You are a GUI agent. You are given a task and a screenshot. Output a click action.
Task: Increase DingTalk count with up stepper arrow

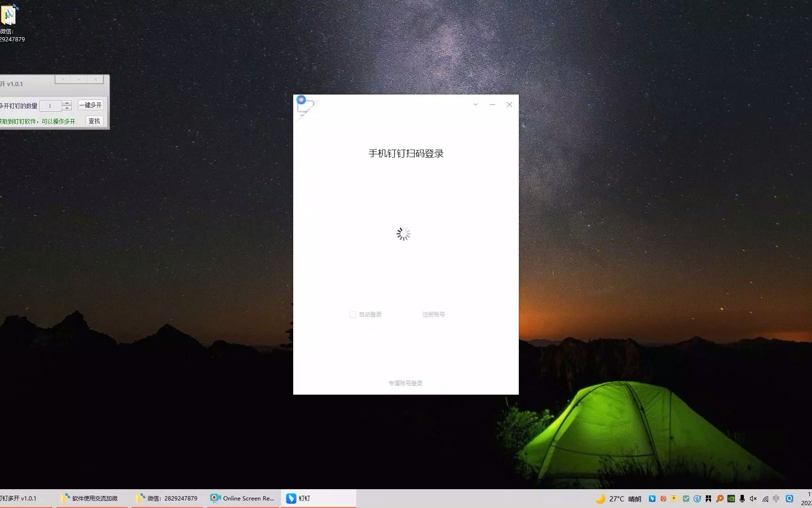coord(67,103)
